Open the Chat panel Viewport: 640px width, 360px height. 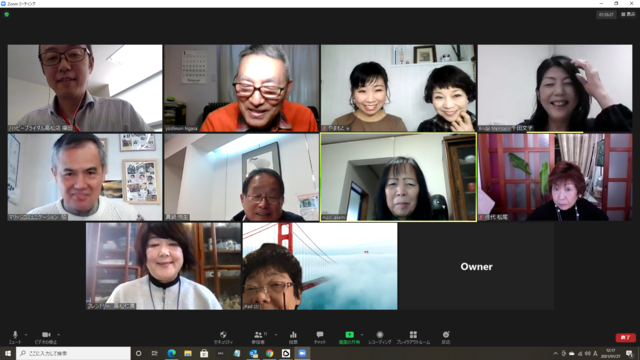click(320, 337)
